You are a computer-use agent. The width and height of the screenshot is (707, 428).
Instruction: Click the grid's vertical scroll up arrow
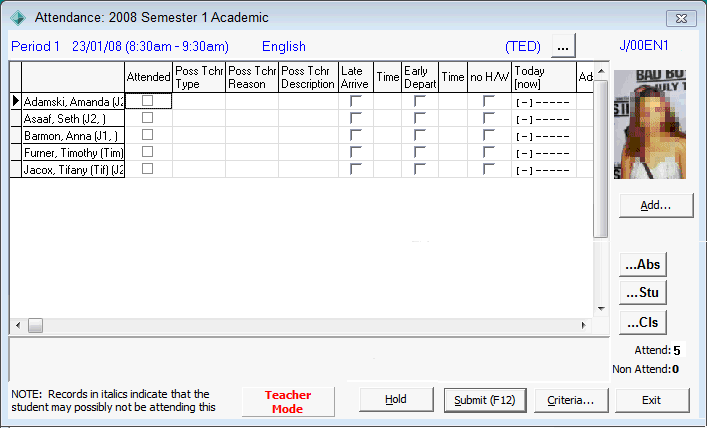[x=601, y=71]
